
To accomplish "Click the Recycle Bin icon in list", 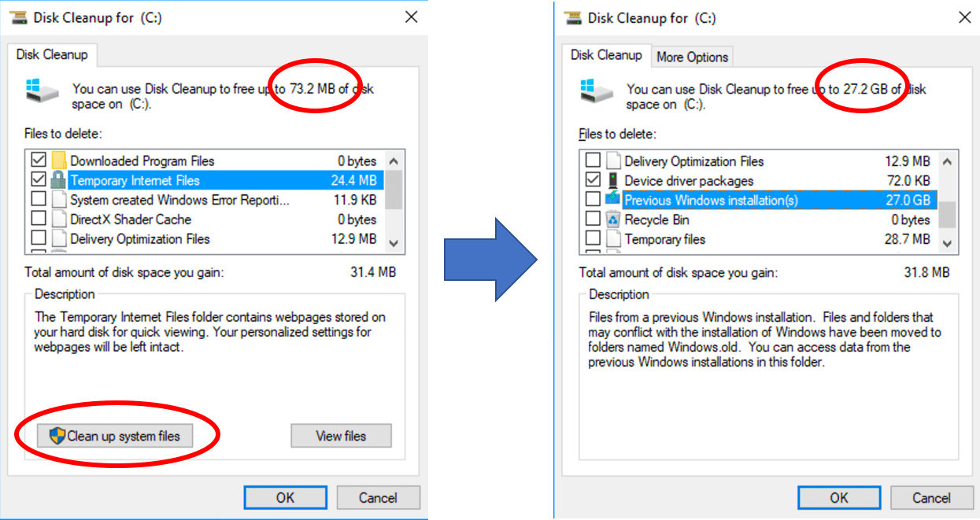I will tap(612, 219).
